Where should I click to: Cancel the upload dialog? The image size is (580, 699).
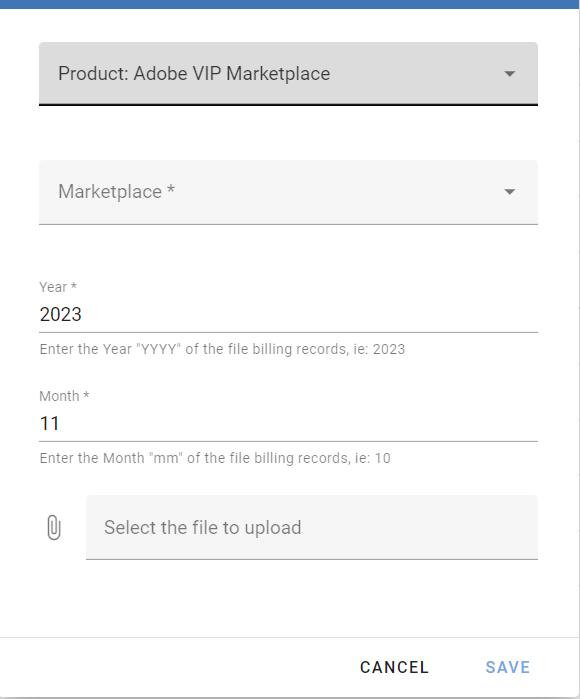coord(394,667)
